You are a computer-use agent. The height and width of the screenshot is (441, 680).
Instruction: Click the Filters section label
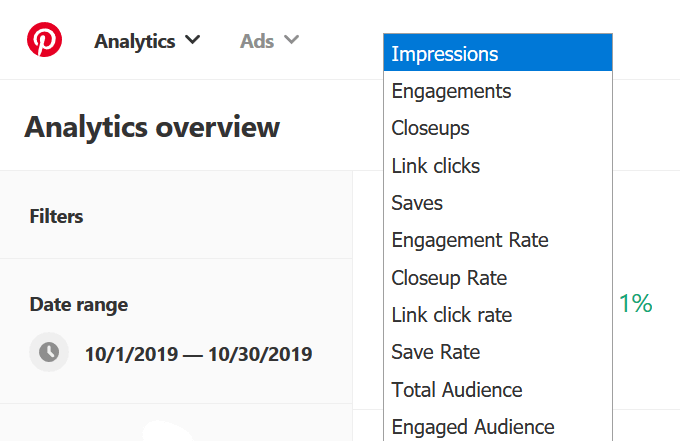(x=56, y=216)
